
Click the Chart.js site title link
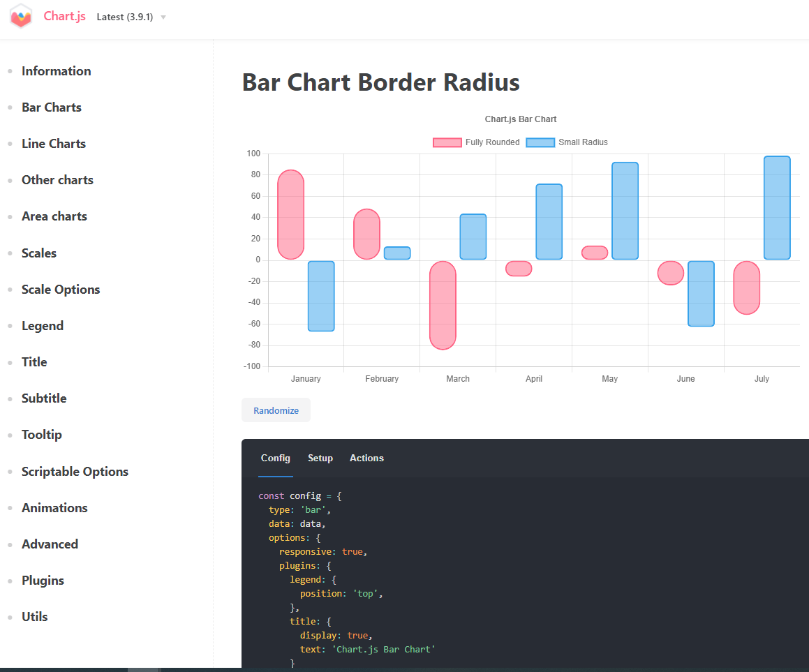(x=64, y=16)
